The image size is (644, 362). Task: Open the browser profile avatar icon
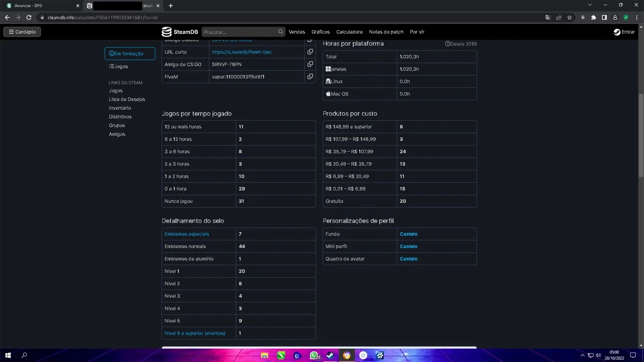click(615, 17)
